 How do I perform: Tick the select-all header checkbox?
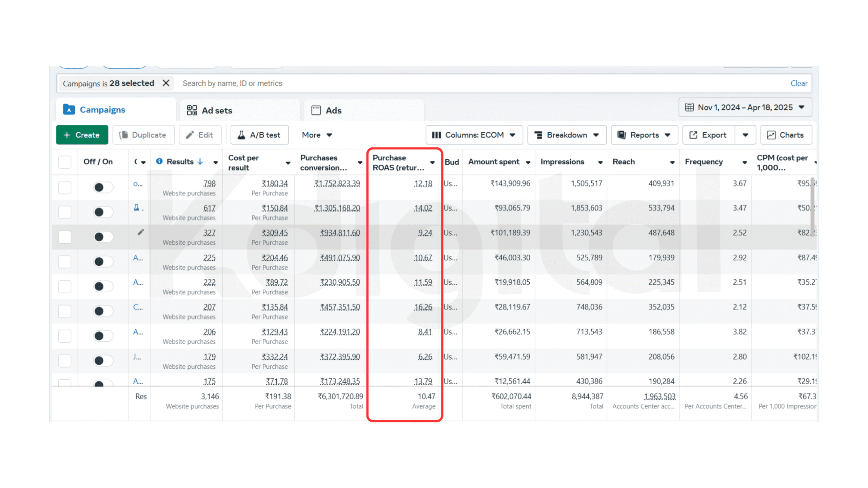[65, 162]
